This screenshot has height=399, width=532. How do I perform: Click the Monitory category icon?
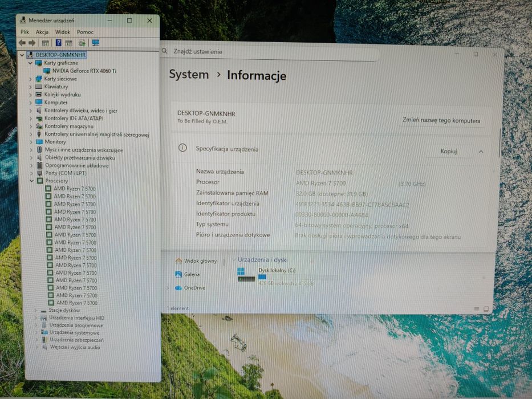(39, 141)
